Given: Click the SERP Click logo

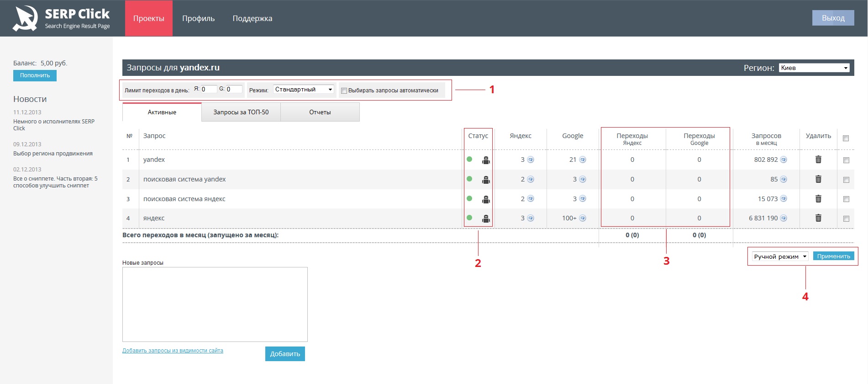Looking at the screenshot, I should click(62, 18).
